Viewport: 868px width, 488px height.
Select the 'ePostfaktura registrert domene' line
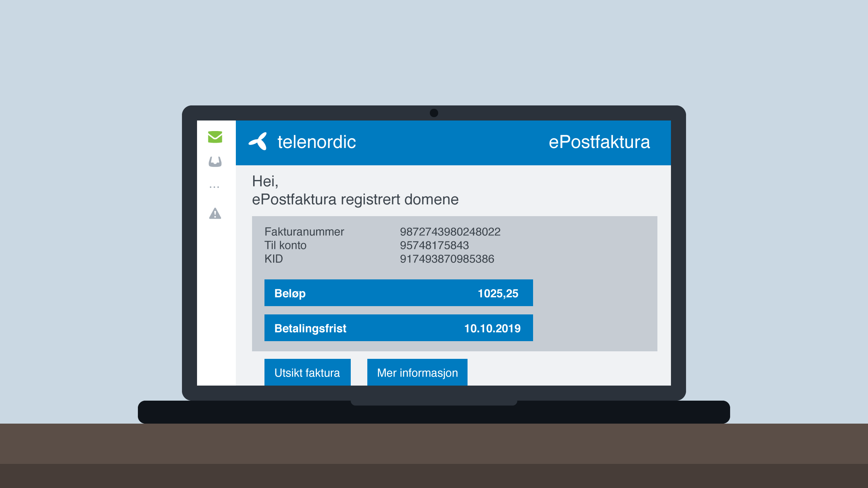(355, 200)
